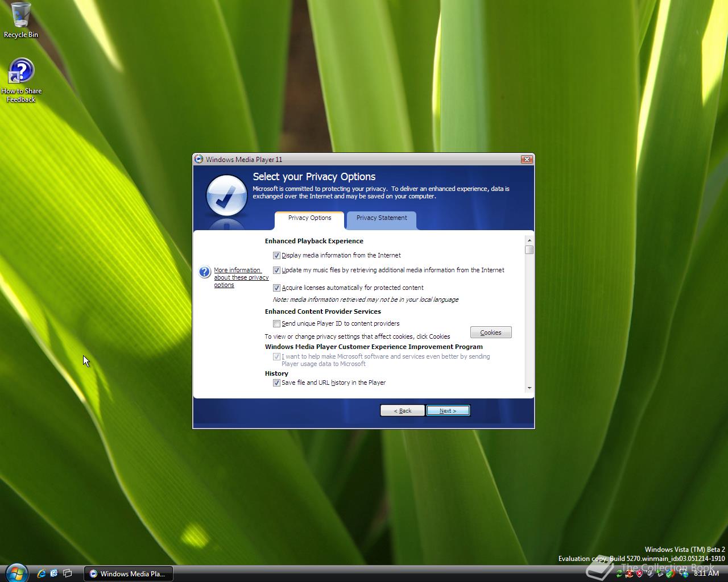This screenshot has width=728, height=582.
Task: Toggle Update my music files checkbox
Action: tap(276, 271)
